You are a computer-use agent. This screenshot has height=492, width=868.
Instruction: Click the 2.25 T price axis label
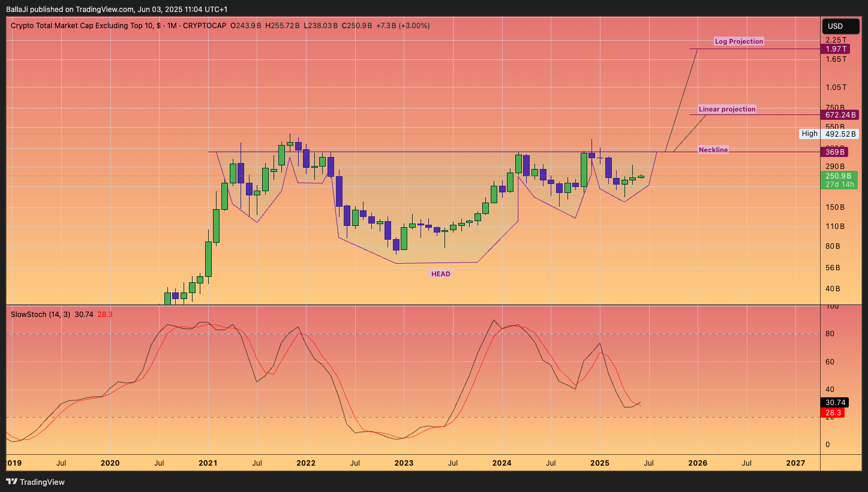[x=836, y=40]
